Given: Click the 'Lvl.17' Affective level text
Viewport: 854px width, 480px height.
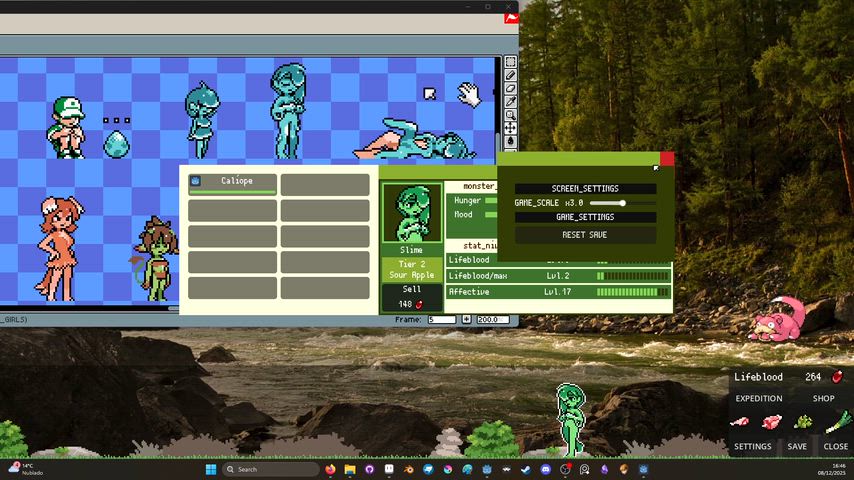Looking at the screenshot, I should (558, 292).
